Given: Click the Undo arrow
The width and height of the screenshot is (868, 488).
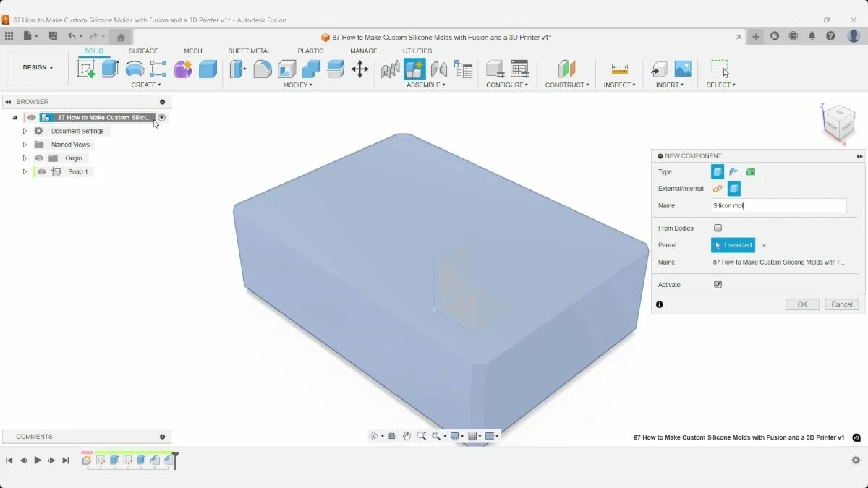Looking at the screenshot, I should pos(72,35).
